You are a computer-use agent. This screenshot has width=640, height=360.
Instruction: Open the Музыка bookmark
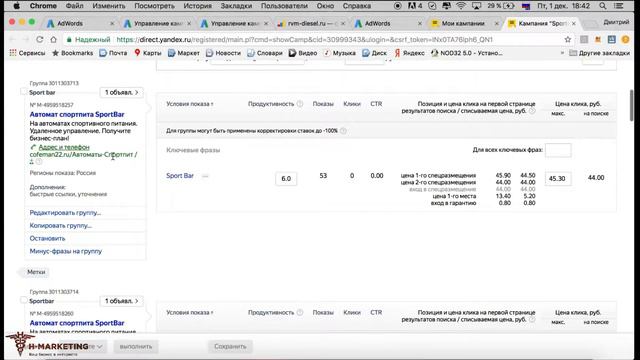tap(339, 53)
